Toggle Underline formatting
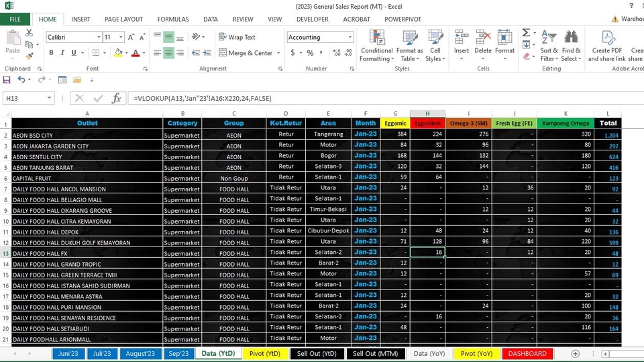Image resolution: width=644 pixels, height=362 pixels. click(x=74, y=52)
